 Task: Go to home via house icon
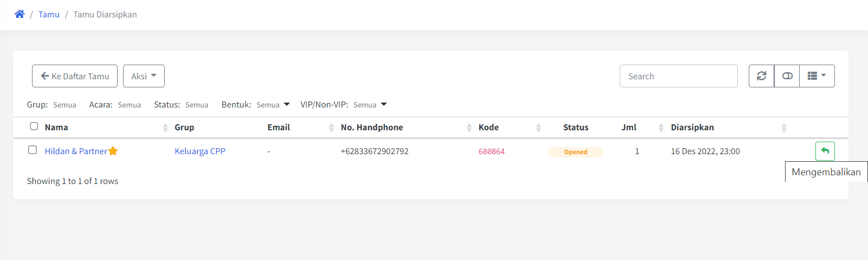[20, 14]
